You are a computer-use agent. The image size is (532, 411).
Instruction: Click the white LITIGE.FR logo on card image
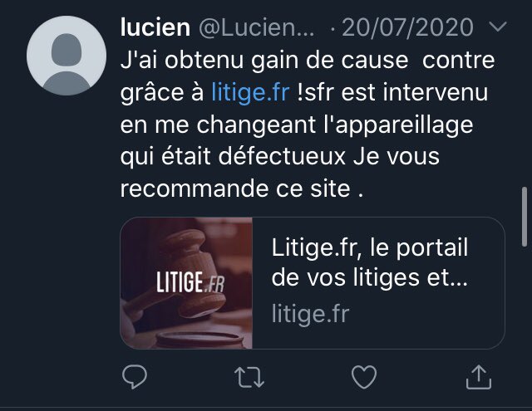(x=190, y=282)
